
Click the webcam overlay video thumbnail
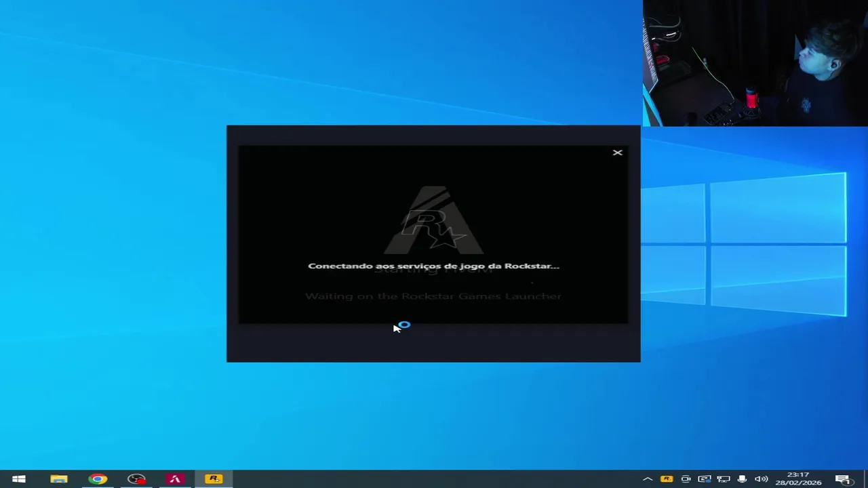pyautogui.click(x=755, y=63)
